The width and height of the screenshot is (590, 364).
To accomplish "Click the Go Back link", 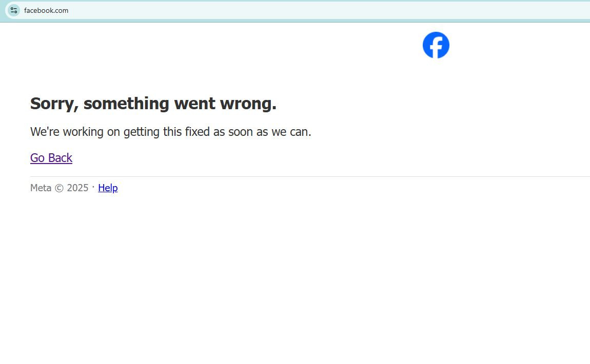I will click(51, 158).
